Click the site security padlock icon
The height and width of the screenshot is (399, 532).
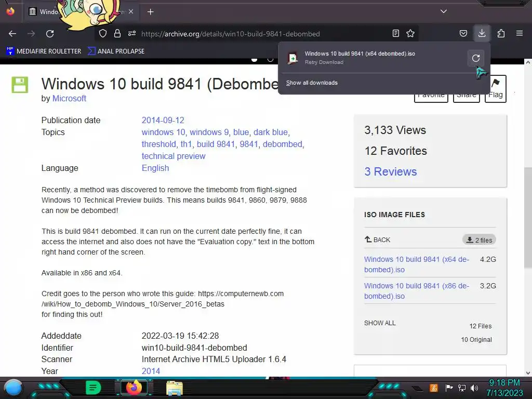click(x=117, y=33)
